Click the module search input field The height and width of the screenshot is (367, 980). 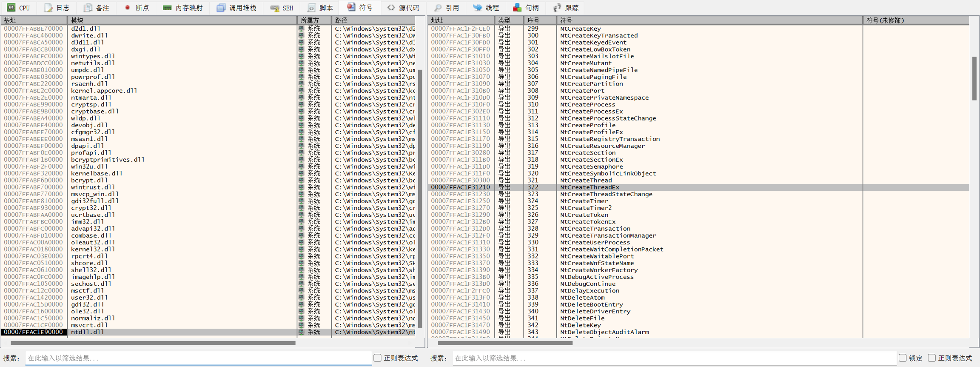tap(198, 358)
